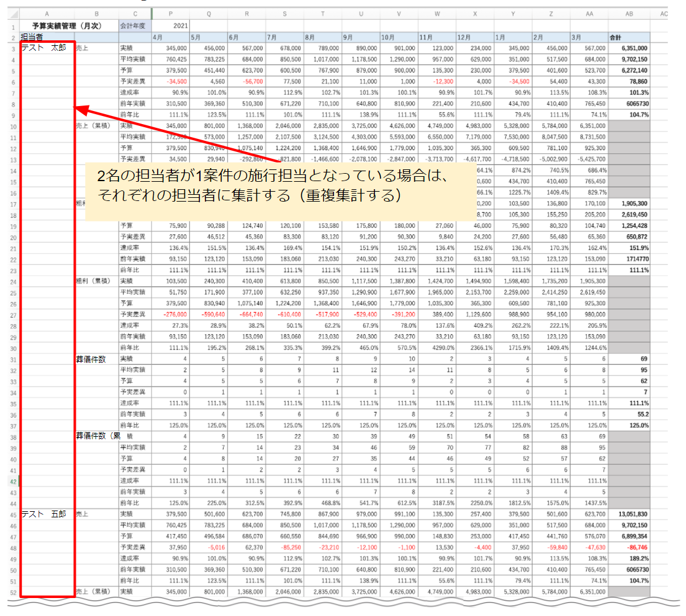Select row header 42
Viewport: 686px width, 616px height.
point(12,481)
